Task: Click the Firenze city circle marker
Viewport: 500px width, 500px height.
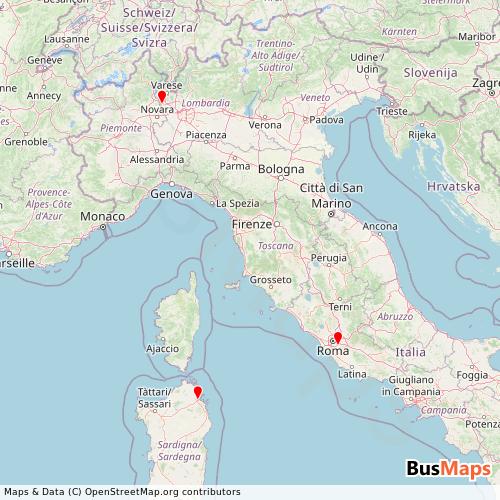Action: click(276, 224)
